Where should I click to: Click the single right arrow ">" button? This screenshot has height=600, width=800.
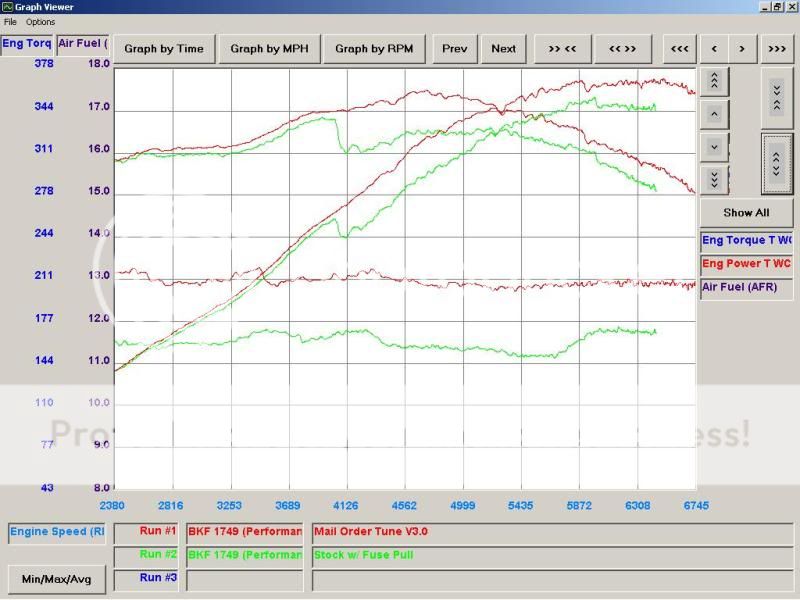(x=741, y=48)
